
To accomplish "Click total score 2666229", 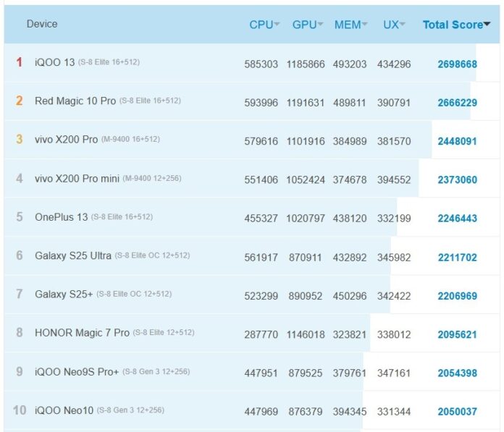I will coord(458,103).
